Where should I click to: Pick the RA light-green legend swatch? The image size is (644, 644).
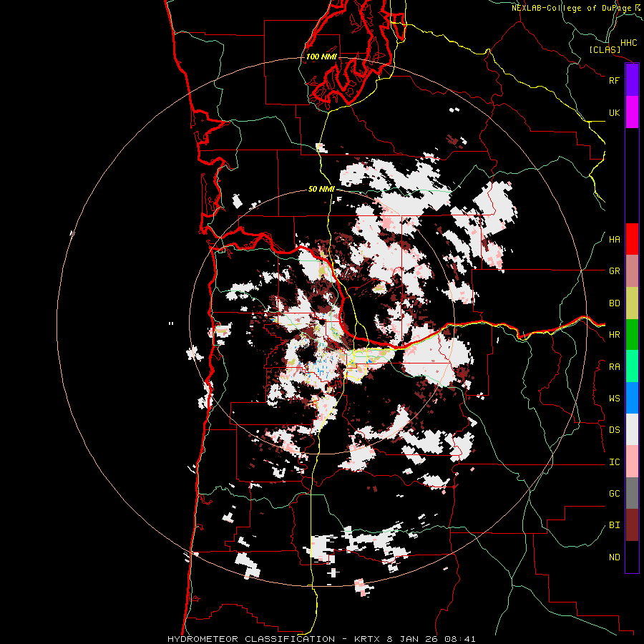(x=632, y=366)
